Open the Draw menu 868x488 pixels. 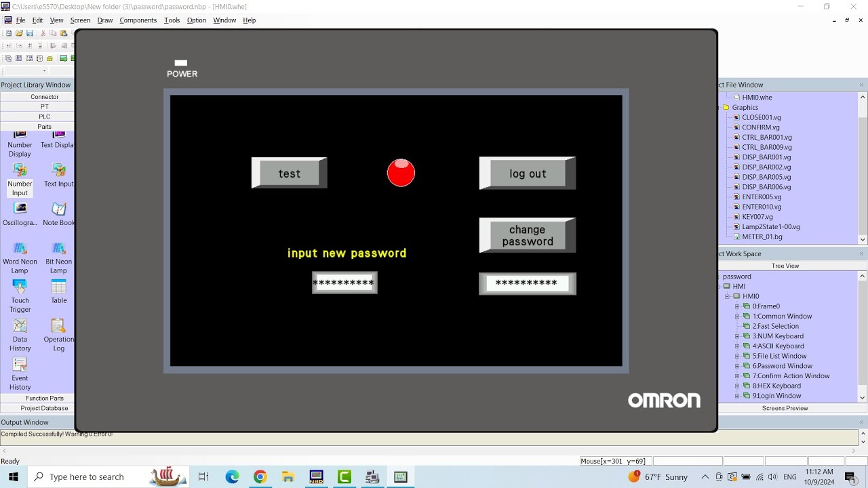click(105, 20)
